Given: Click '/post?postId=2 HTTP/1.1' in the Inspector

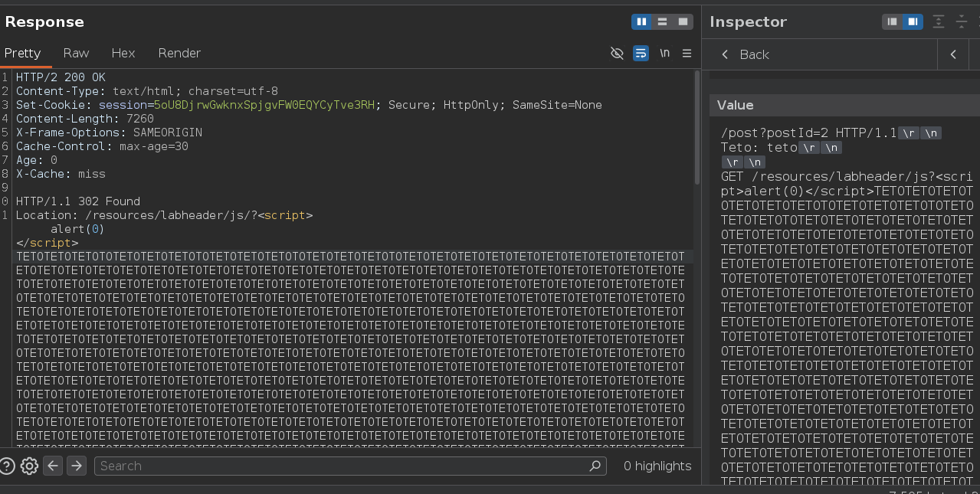Looking at the screenshot, I should point(808,132).
